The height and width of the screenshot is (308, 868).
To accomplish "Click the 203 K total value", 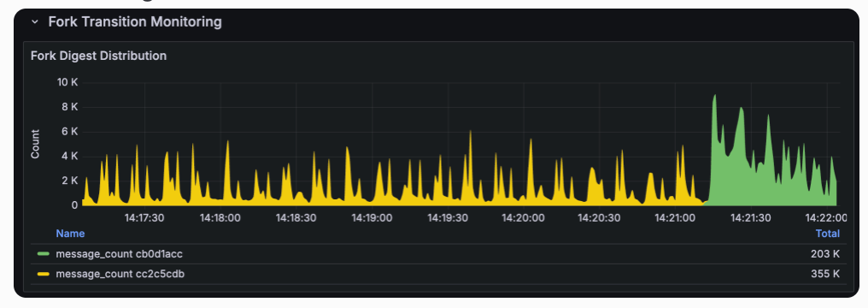I will tap(824, 254).
